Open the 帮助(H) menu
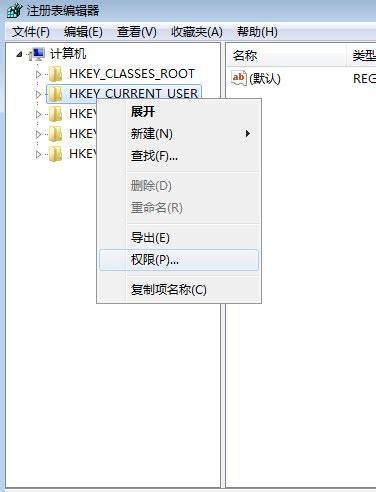 click(x=257, y=32)
